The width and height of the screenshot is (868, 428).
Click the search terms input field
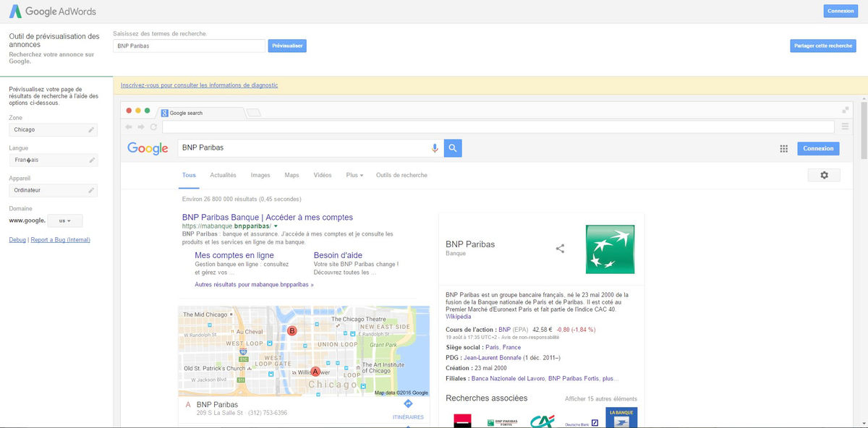point(189,46)
